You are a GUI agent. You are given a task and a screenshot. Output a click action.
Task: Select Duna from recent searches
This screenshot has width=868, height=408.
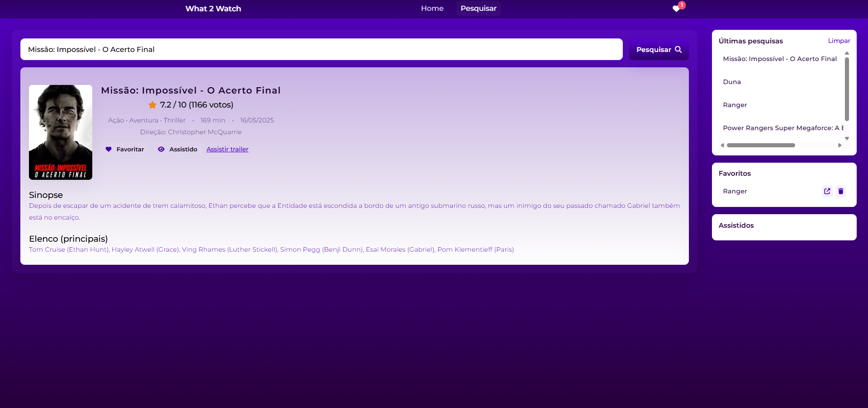click(x=732, y=82)
